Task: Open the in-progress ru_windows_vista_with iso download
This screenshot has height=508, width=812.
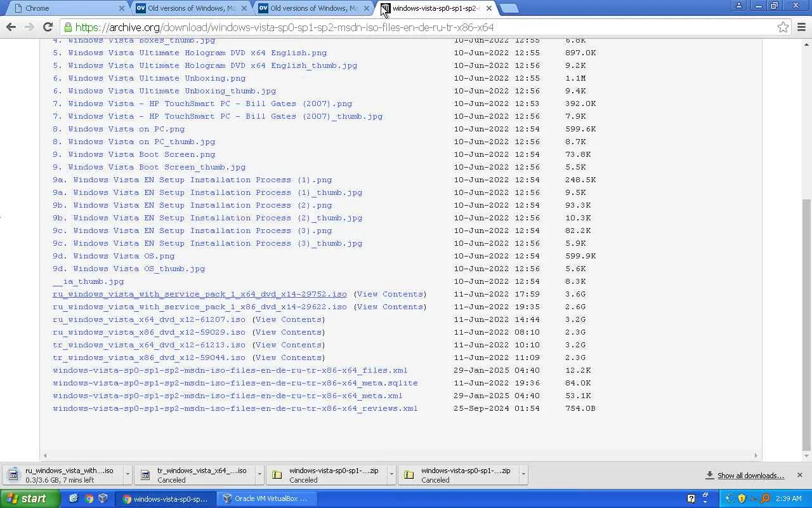Action: pos(63,475)
